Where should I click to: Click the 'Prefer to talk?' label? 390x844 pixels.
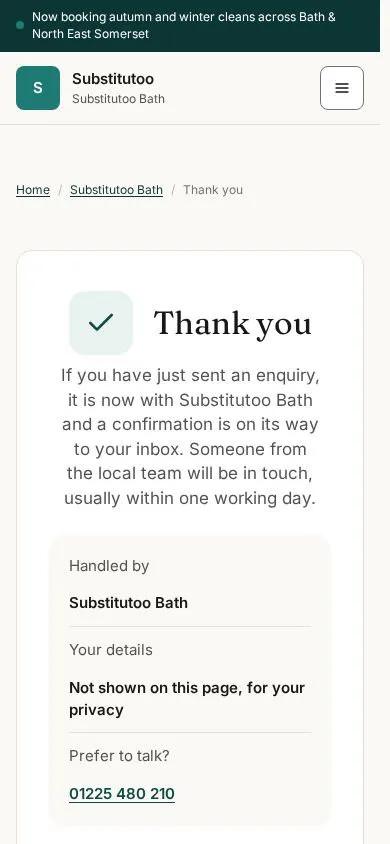119,756
